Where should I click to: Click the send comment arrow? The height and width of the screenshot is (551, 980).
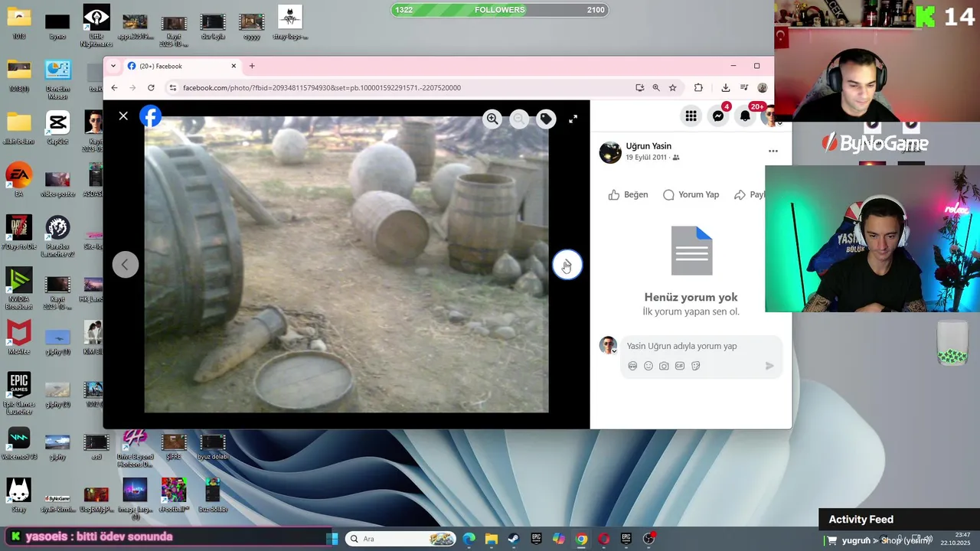coord(769,366)
